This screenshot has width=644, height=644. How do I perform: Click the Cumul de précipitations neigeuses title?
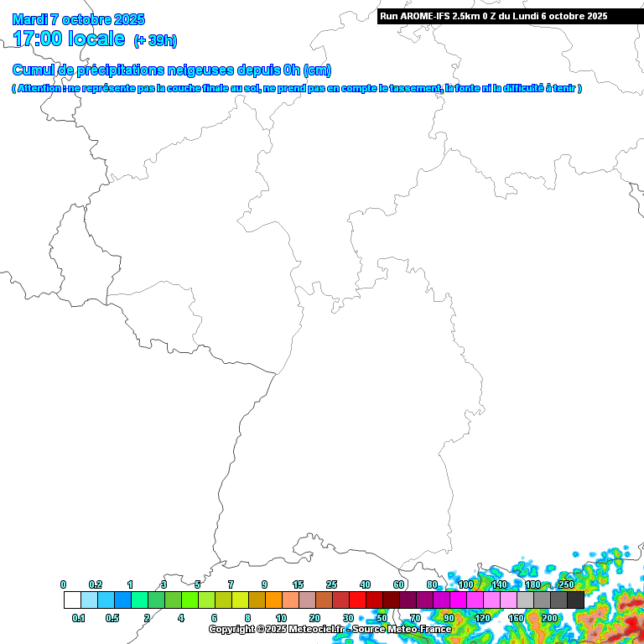(171, 70)
